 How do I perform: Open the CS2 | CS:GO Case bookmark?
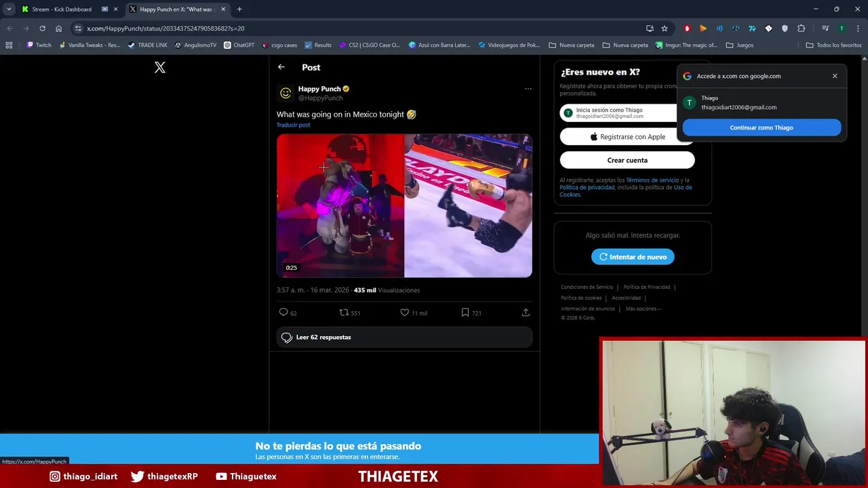[x=370, y=45]
